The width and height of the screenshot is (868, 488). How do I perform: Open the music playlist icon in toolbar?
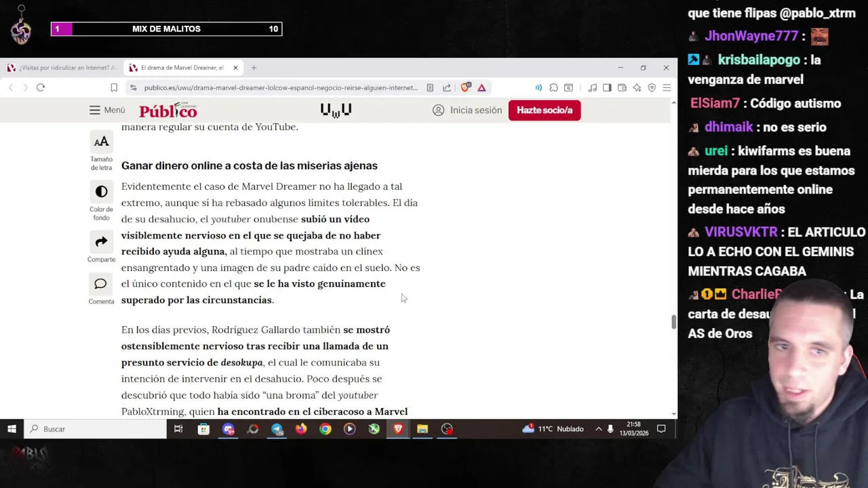592,87
